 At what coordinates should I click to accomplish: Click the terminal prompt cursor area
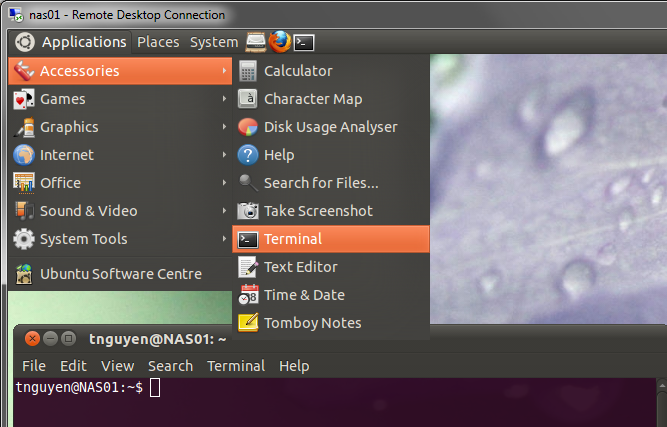(x=155, y=388)
